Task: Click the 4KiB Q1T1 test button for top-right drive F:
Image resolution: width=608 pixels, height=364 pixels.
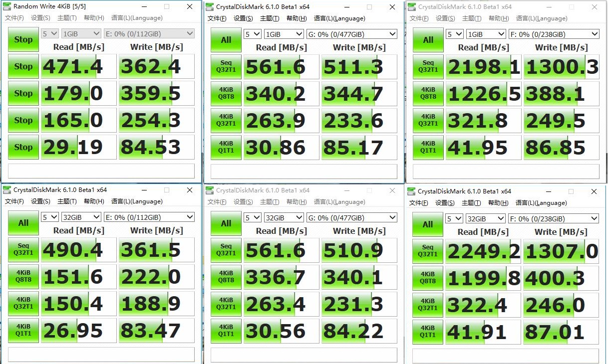Action: point(428,147)
